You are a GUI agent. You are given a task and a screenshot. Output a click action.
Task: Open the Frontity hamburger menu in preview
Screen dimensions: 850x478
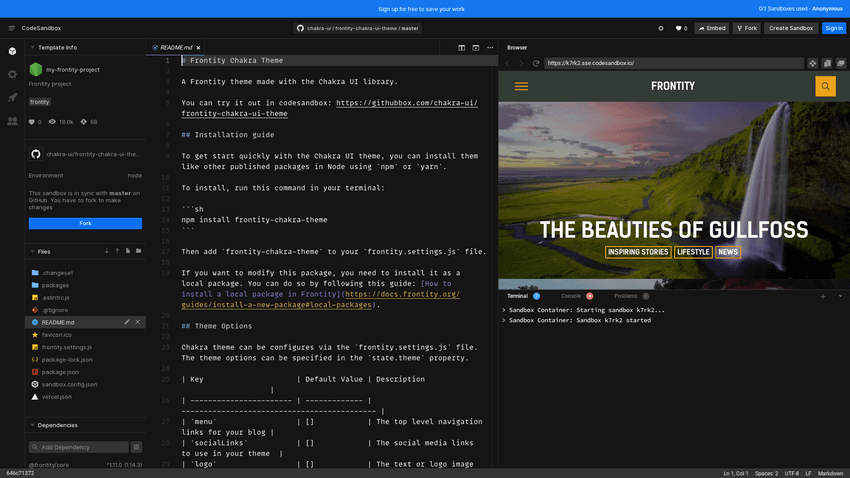coord(521,86)
